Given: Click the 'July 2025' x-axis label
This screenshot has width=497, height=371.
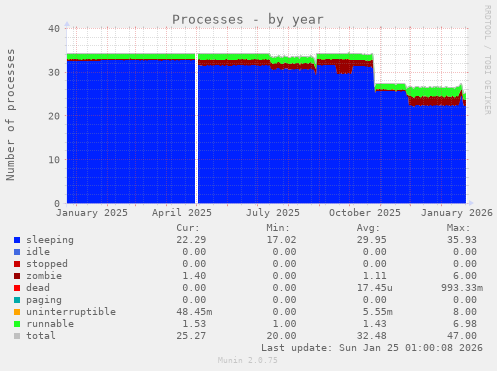Looking at the screenshot, I should [x=273, y=213].
